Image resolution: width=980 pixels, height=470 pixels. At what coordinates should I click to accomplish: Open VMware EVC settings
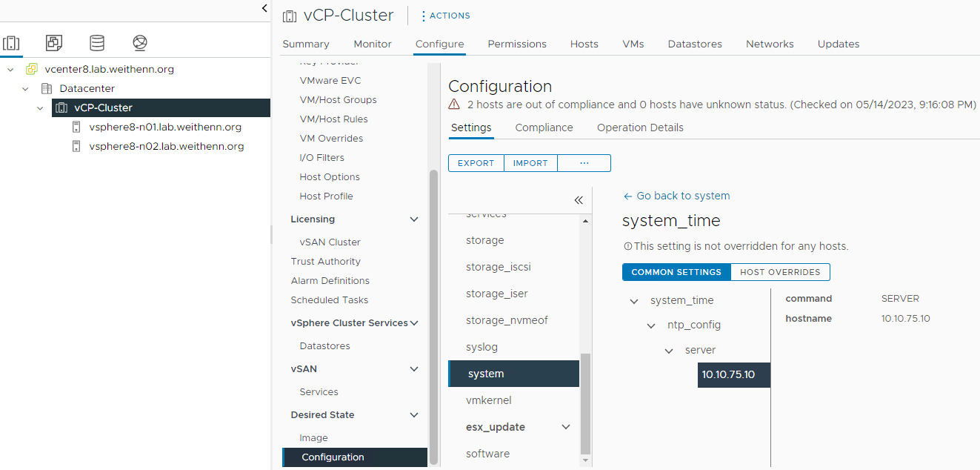click(x=330, y=80)
